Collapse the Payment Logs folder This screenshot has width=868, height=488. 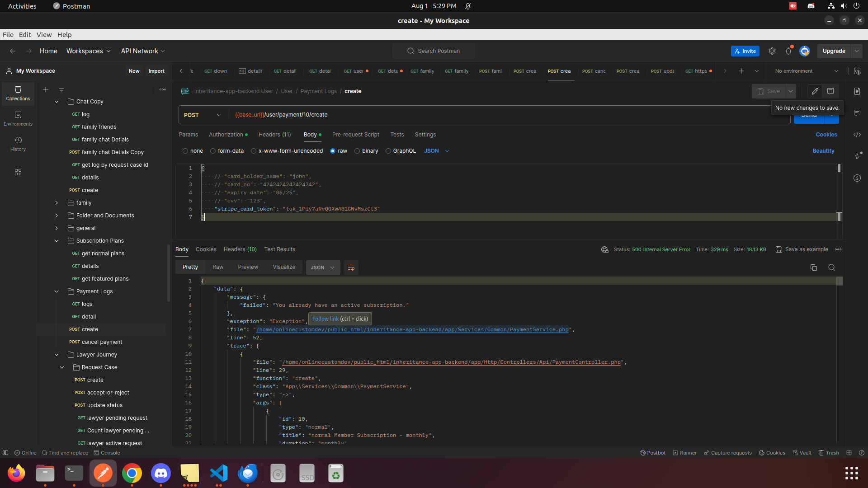point(57,291)
